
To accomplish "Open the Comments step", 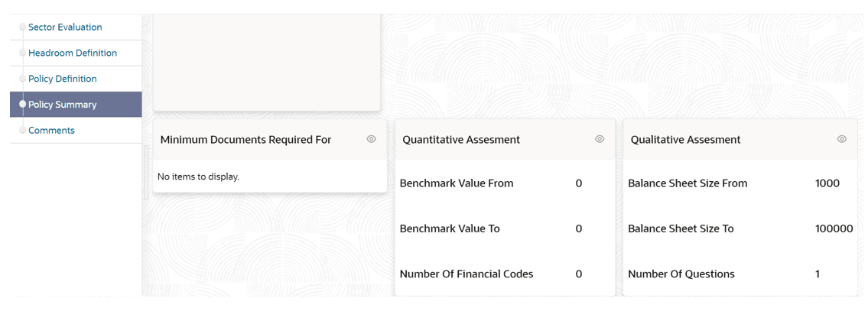I will 51,131.
